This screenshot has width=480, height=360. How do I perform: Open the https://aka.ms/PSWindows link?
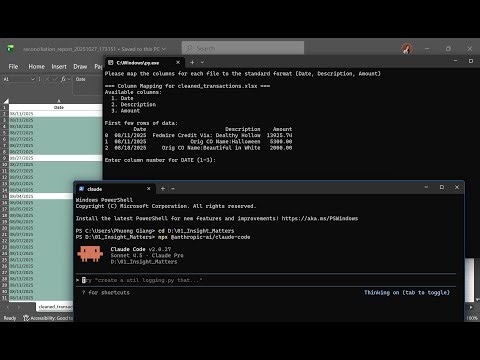click(x=320, y=218)
